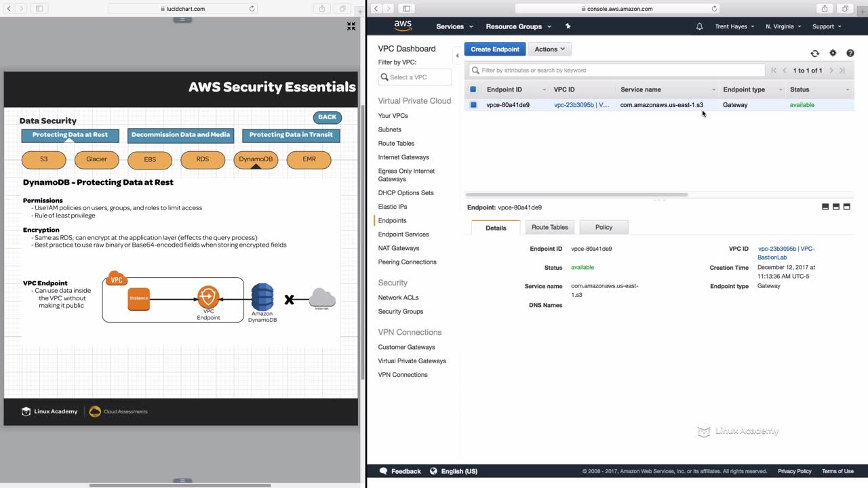Screen dimensions: 868x488
Task: Open the Services dropdown menu
Action: click(454, 26)
